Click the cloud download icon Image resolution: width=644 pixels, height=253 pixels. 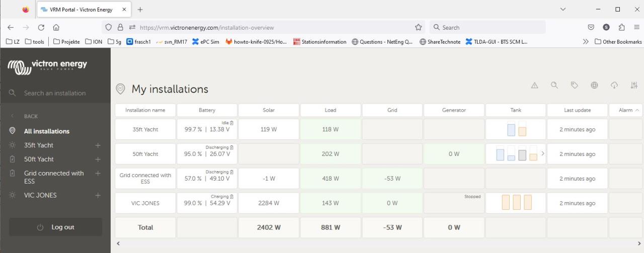[x=614, y=86]
